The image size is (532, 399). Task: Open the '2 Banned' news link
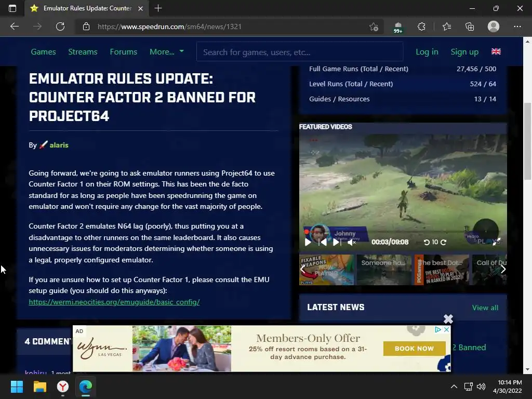tap(469, 348)
